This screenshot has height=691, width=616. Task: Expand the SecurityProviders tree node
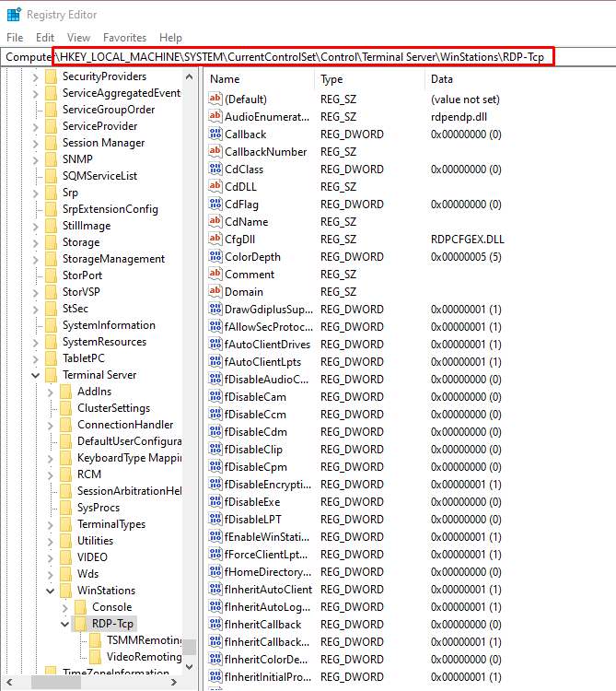(36, 76)
